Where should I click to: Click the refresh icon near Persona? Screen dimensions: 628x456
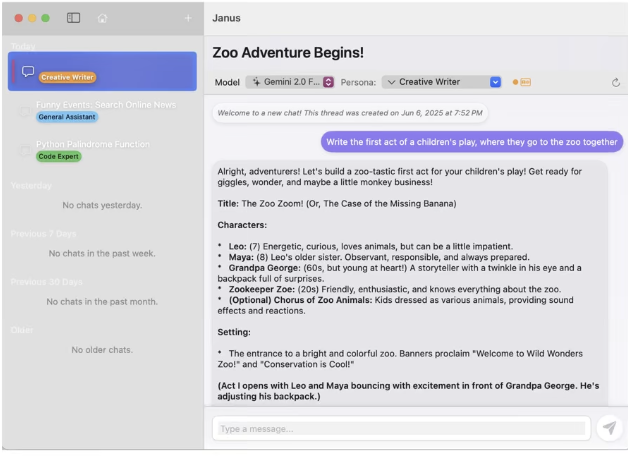click(616, 83)
